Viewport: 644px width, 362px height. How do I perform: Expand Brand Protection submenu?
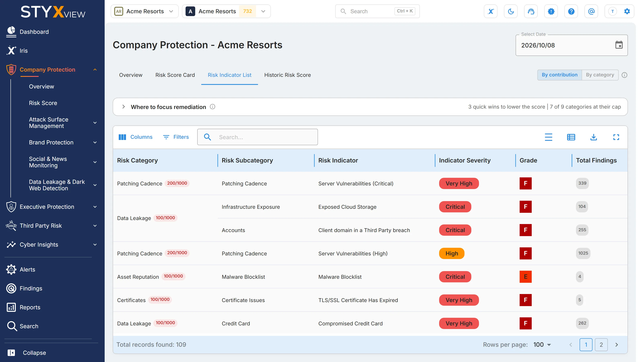(x=95, y=142)
